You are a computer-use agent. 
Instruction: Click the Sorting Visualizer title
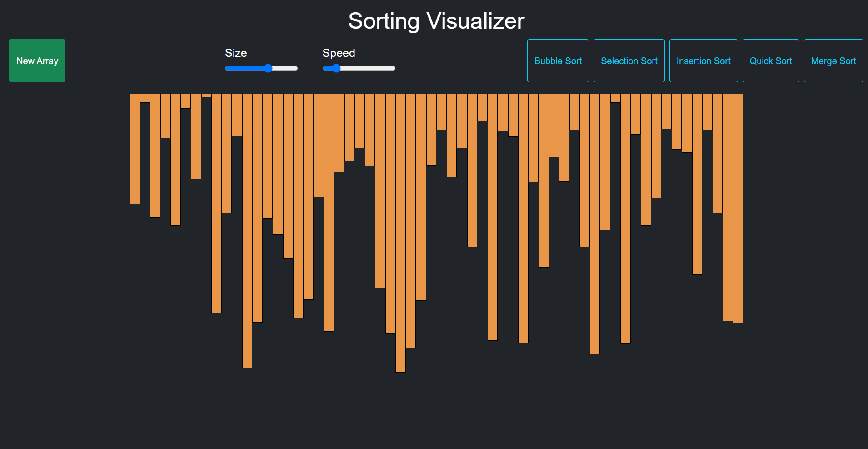[436, 20]
